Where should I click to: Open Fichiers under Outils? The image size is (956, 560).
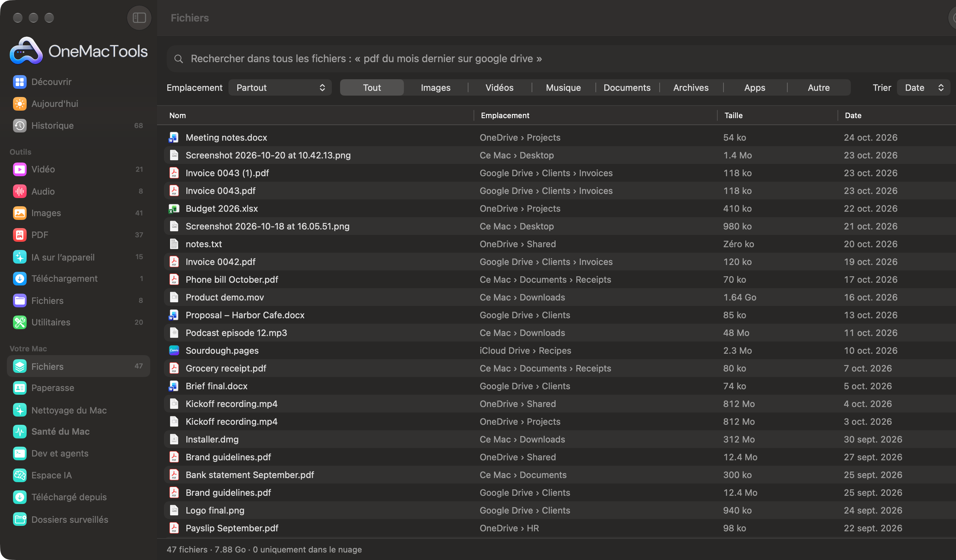(78, 300)
